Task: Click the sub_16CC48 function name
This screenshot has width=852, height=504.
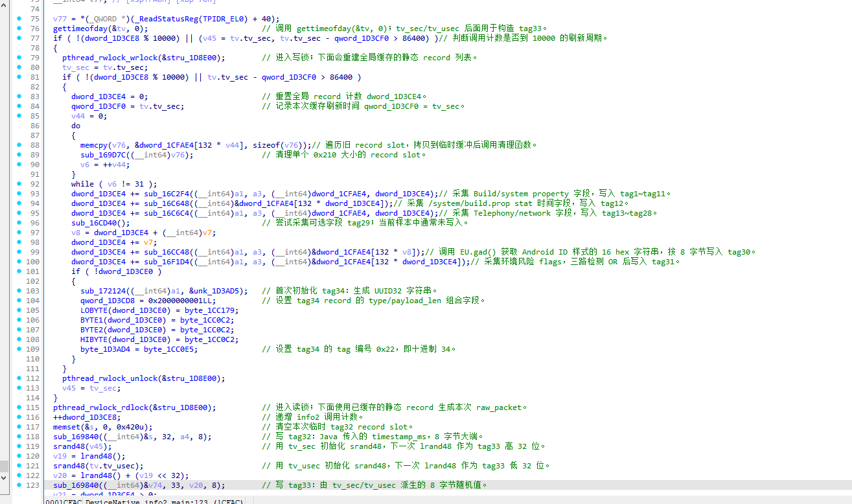Action: click(x=167, y=252)
